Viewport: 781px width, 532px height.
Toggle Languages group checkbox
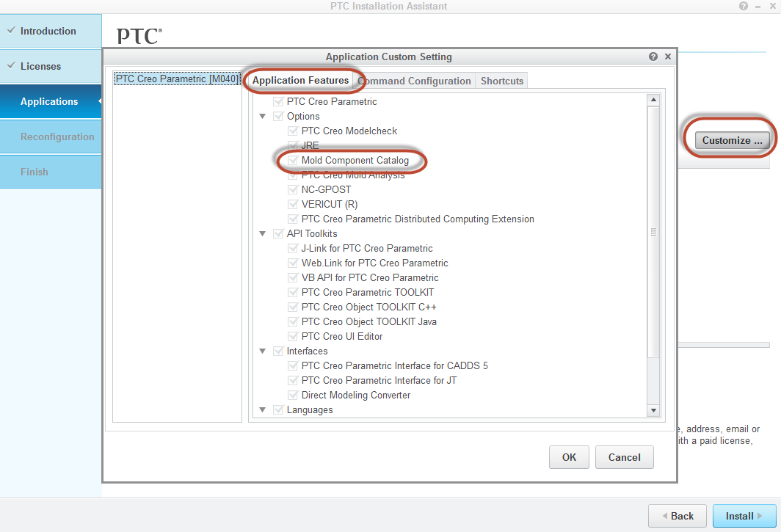(278, 410)
